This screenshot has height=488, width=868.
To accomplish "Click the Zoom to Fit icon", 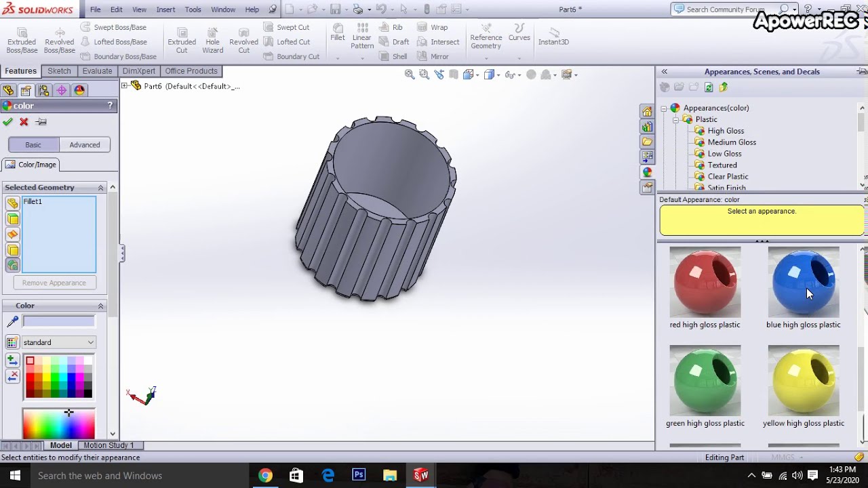I will [x=410, y=75].
